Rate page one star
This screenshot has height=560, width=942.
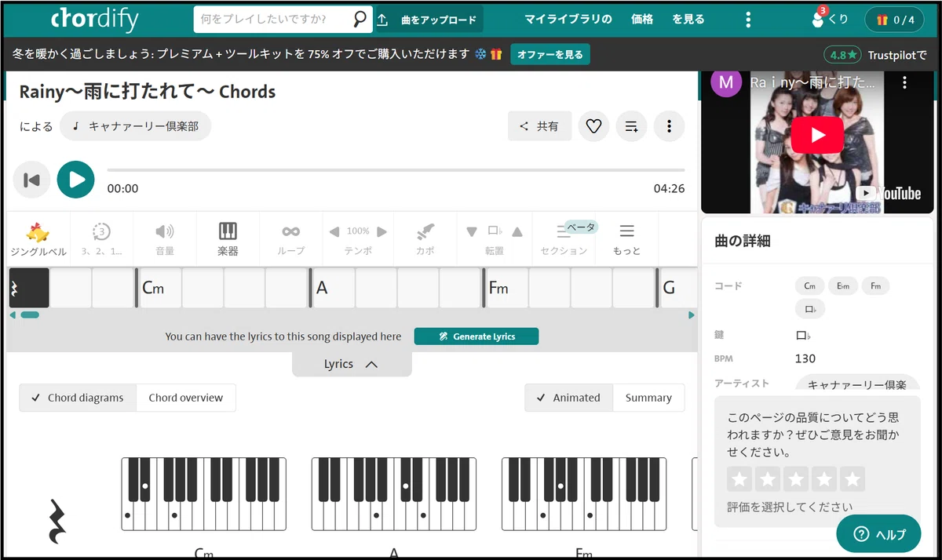coord(739,478)
